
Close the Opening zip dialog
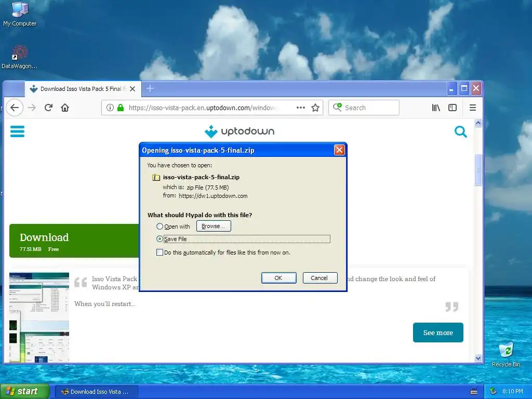click(339, 150)
